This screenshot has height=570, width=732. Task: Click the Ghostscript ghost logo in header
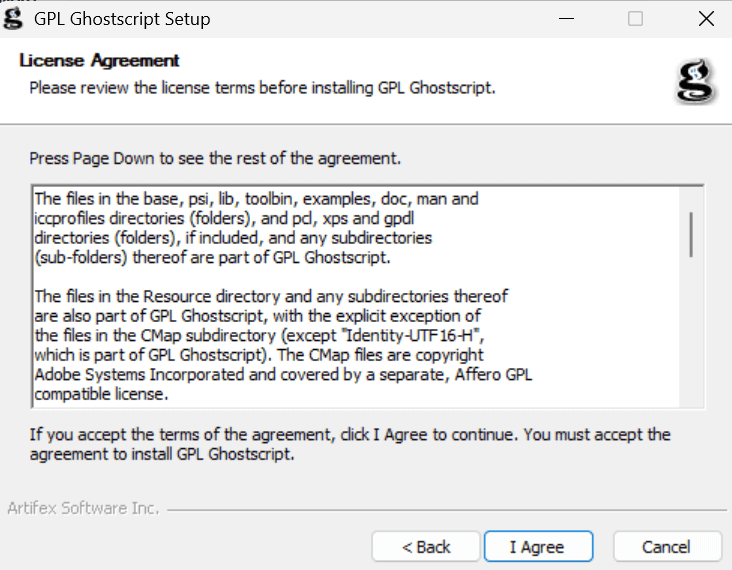[696, 80]
